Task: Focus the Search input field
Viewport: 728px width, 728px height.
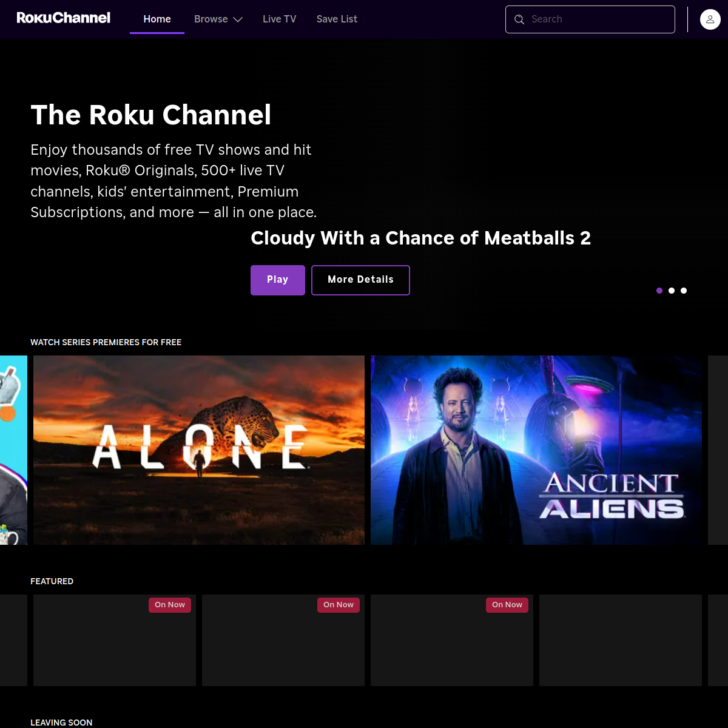Action: click(590, 19)
